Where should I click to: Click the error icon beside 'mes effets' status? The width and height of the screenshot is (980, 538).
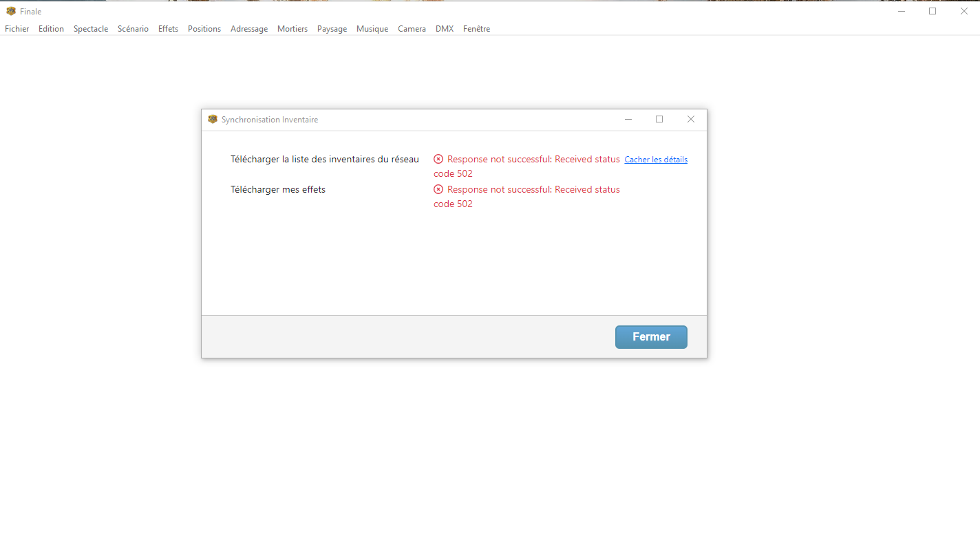pos(438,189)
